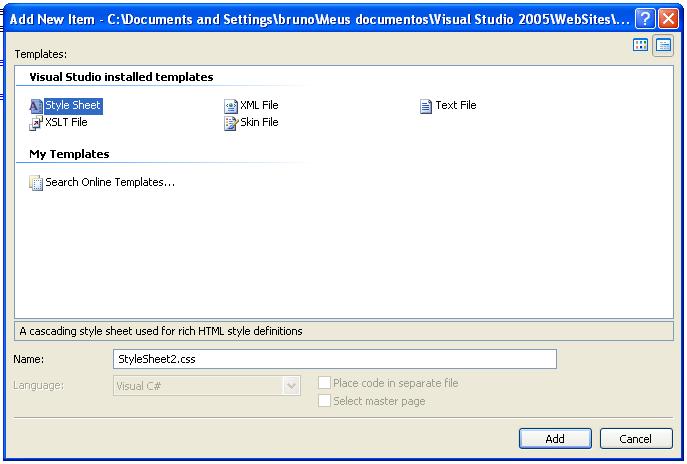Click the My Templates group header

(69, 154)
